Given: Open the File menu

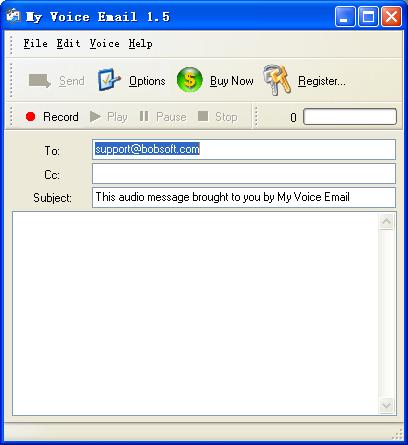Looking at the screenshot, I should [35, 44].
